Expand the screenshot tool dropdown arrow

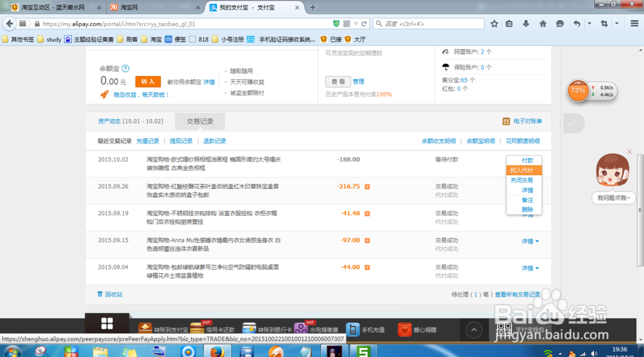coord(617,24)
